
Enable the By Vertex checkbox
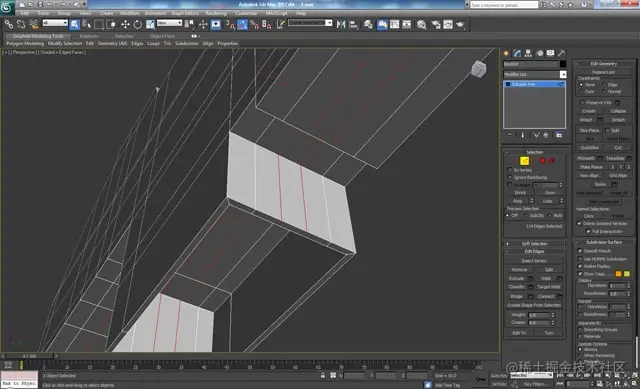pyautogui.click(x=509, y=170)
